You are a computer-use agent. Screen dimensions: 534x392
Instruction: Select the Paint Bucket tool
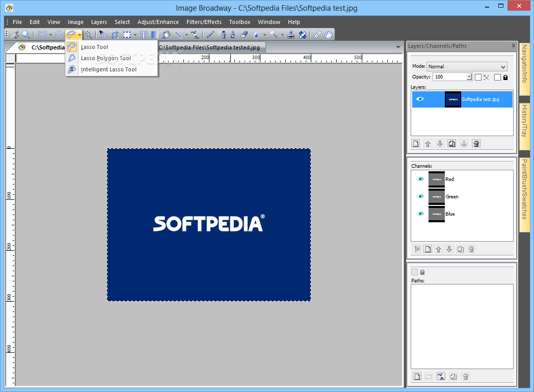click(x=166, y=34)
